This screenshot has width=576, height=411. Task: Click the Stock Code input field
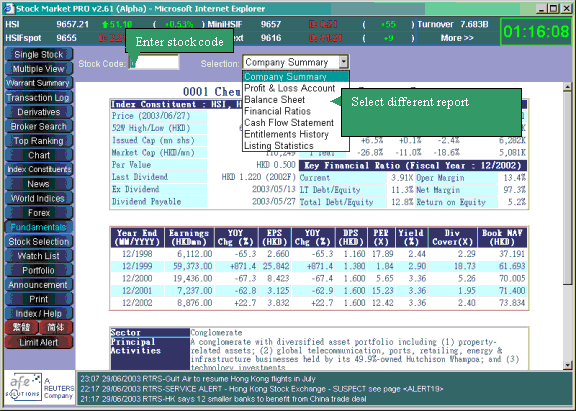154,62
